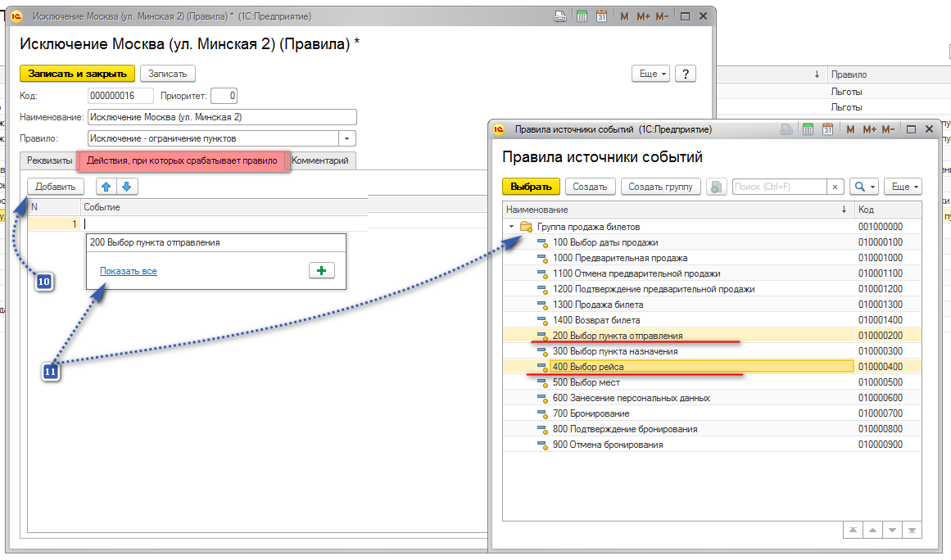Switch to the Комментарий tab
Viewport: 951px width, 560px height.
[x=320, y=160]
